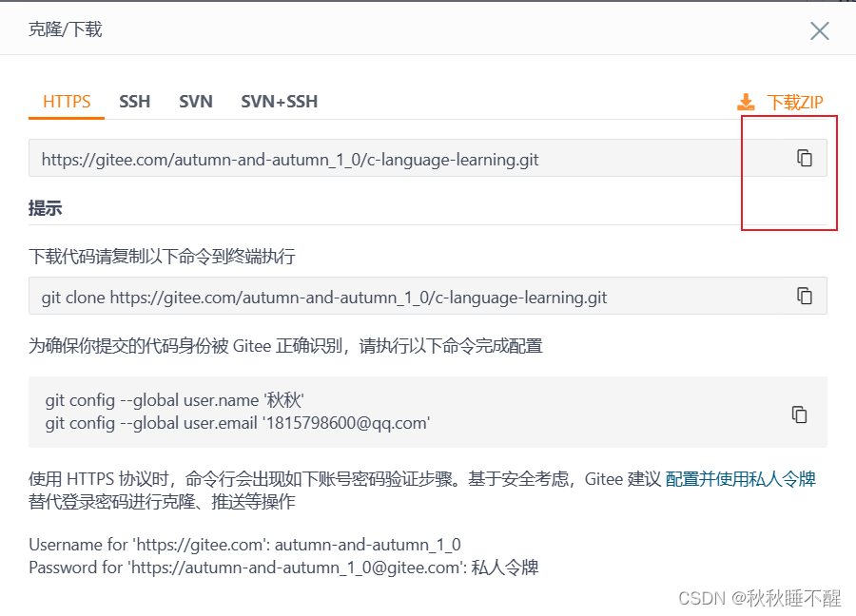Click the copy icon for the user.email command block
Viewport: 856px width, 616px height.
tap(799, 414)
